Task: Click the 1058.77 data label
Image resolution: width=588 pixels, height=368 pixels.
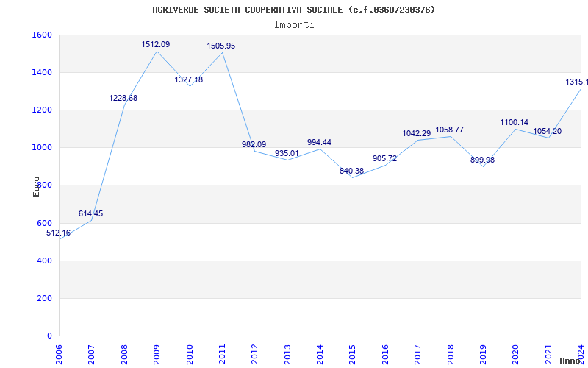Action: point(450,130)
